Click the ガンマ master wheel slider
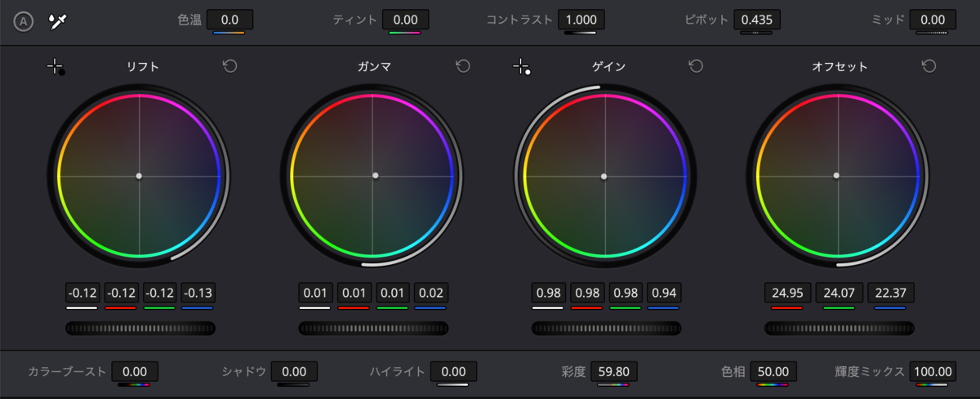Image resolution: width=980 pixels, height=399 pixels. pos(373,328)
